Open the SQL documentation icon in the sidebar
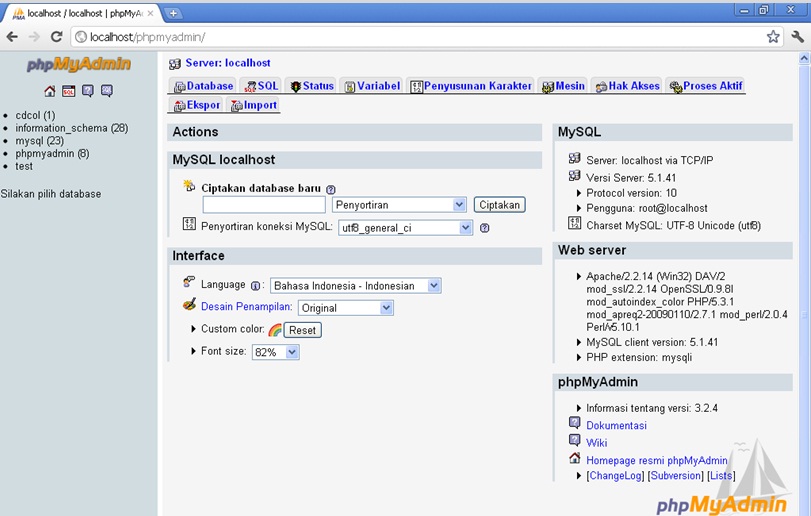Screen dimensions: 811x516 (x=107, y=92)
